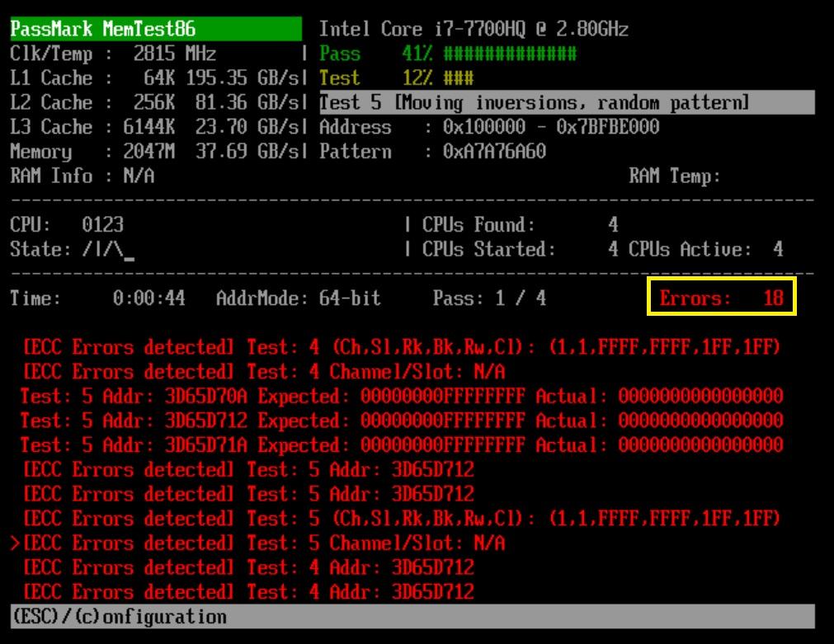Click the green Pass 41% progress bar

click(x=447, y=53)
